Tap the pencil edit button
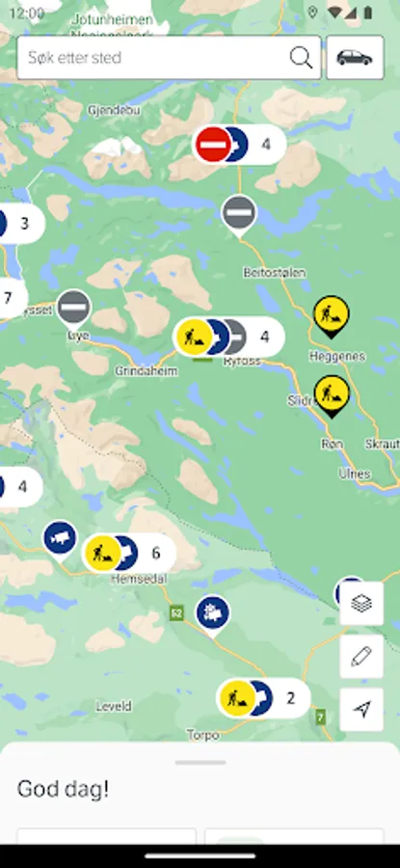This screenshot has height=868, width=400. click(x=361, y=656)
